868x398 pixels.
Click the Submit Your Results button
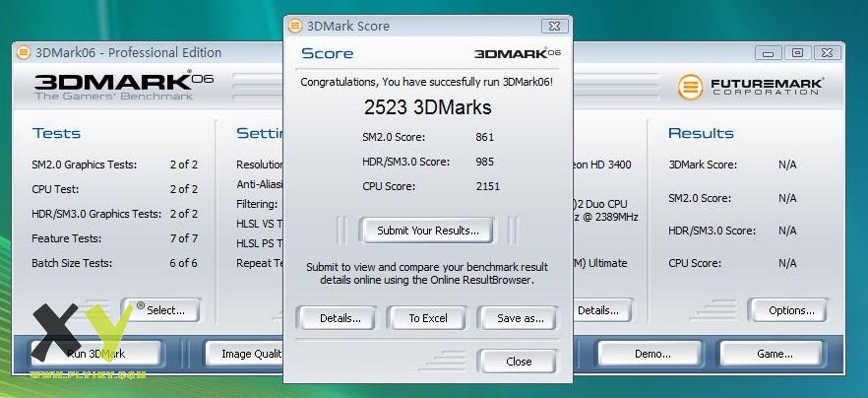[x=427, y=231]
